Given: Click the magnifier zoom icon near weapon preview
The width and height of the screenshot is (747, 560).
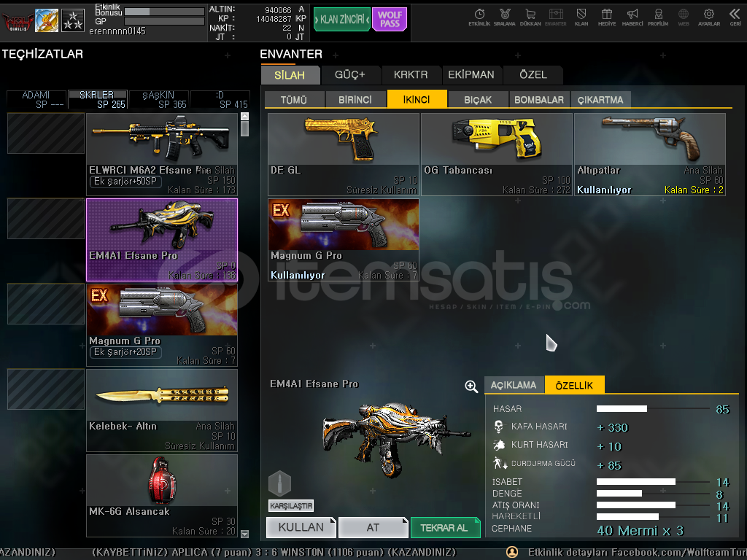Looking at the screenshot, I should [471, 386].
